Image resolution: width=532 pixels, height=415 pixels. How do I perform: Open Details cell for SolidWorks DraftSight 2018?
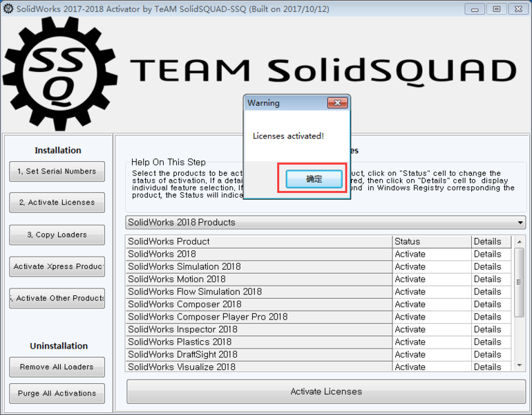click(x=491, y=355)
